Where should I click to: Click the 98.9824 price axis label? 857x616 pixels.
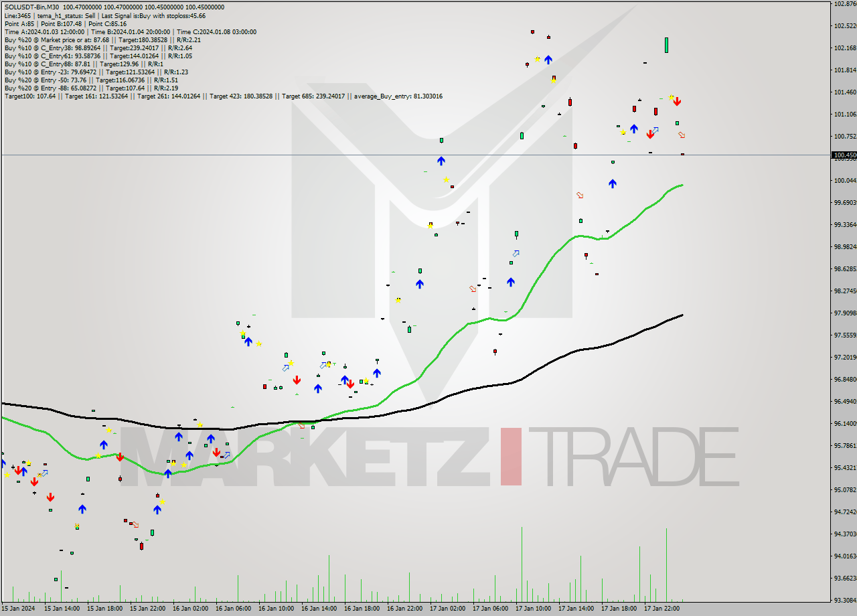[x=845, y=246]
